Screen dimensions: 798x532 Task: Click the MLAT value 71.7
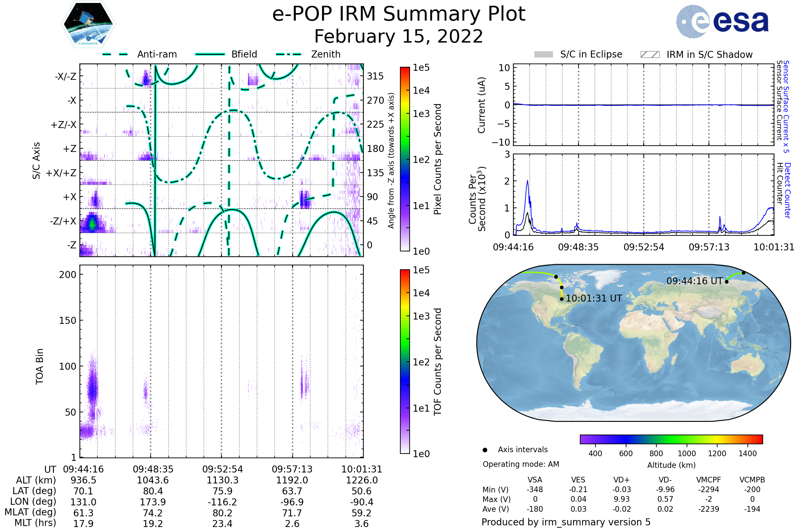[x=292, y=513]
